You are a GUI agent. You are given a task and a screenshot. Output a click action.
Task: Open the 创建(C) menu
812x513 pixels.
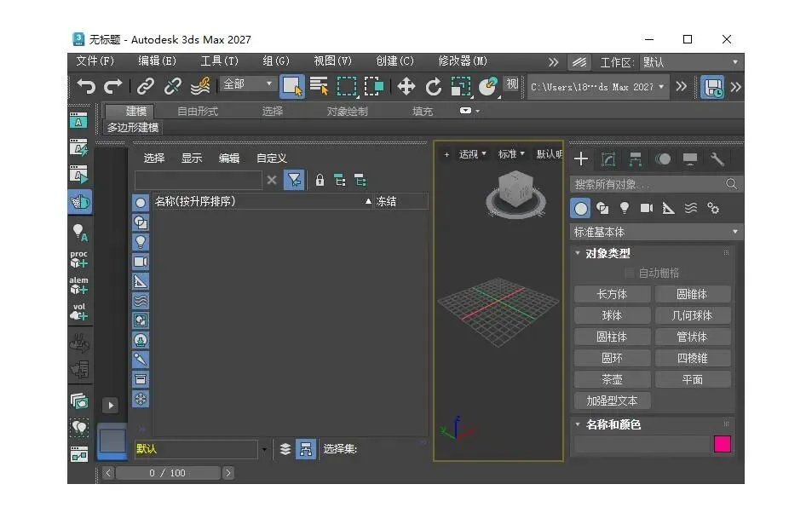(395, 61)
